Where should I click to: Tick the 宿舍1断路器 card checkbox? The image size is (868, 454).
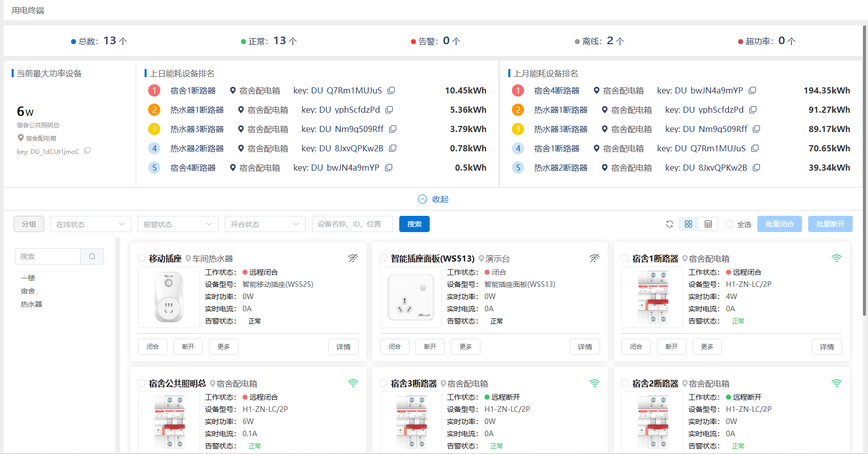626,258
